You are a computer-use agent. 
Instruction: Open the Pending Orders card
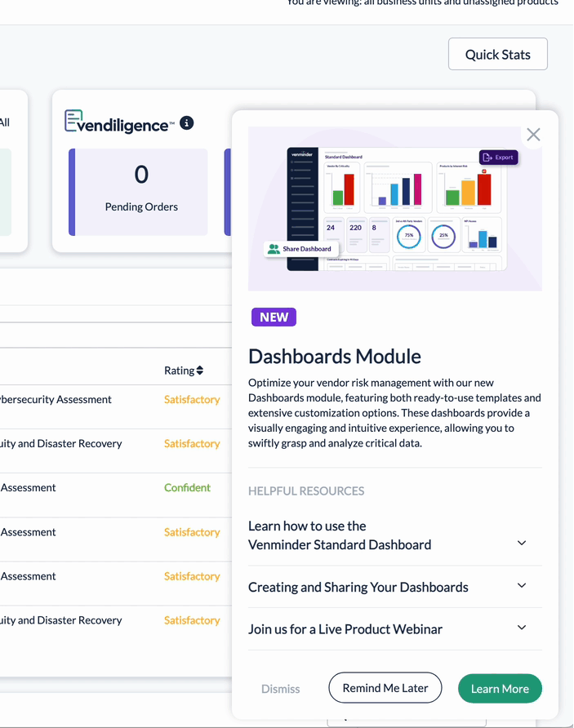point(138,192)
